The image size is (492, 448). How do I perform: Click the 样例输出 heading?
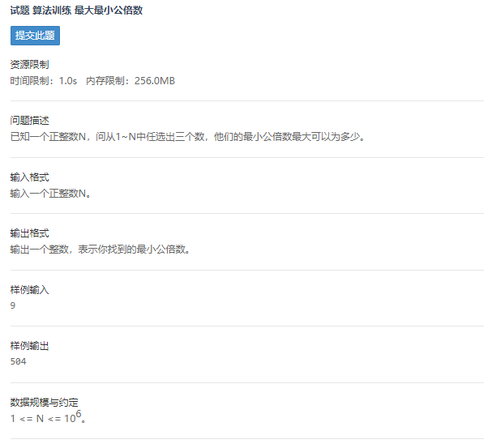click(x=29, y=346)
